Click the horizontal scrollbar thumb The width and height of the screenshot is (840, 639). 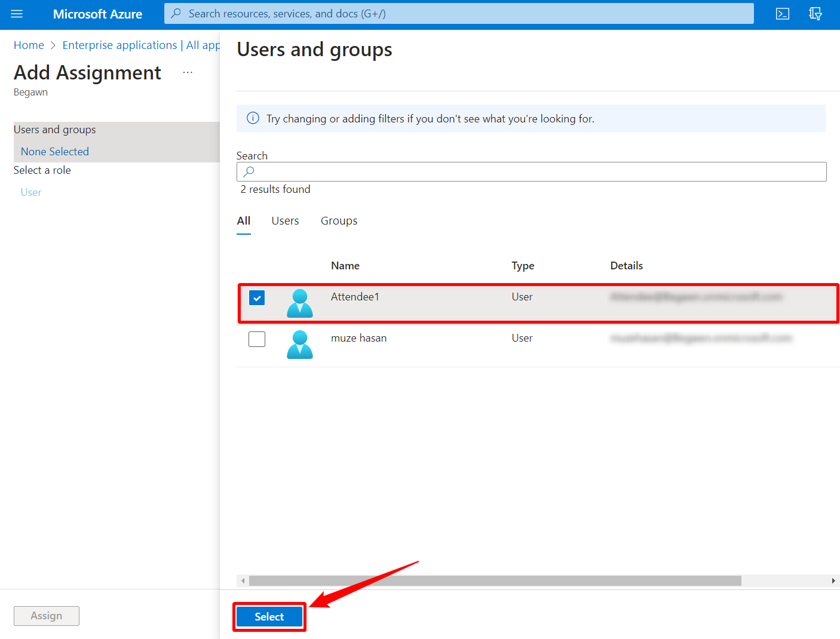pyautogui.click(x=495, y=581)
